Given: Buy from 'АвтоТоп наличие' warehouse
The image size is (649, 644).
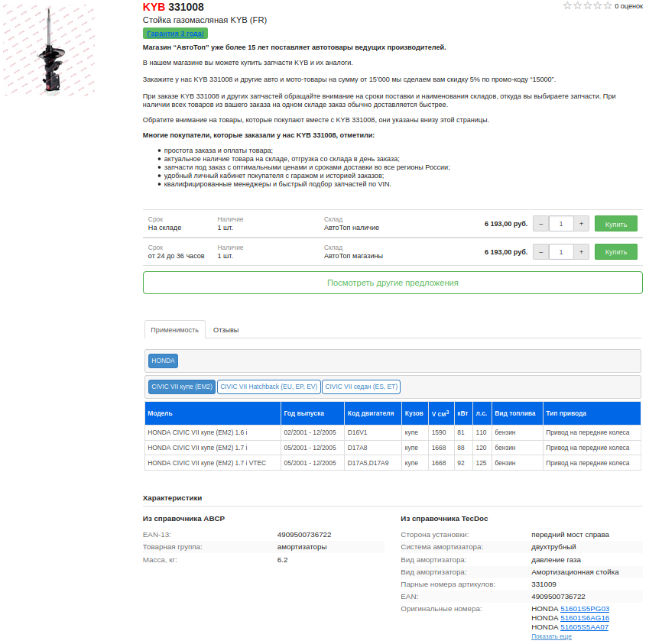Looking at the screenshot, I should pyautogui.click(x=616, y=224).
